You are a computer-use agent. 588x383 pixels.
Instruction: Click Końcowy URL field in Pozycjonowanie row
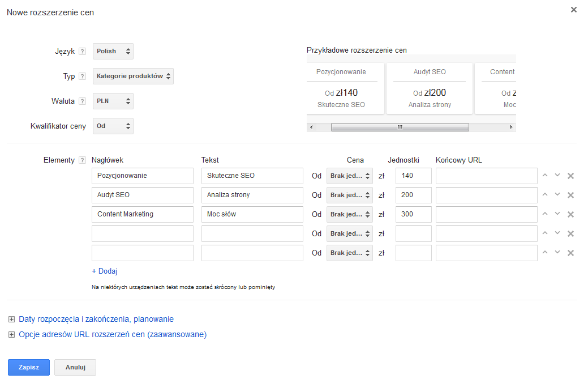click(x=487, y=176)
